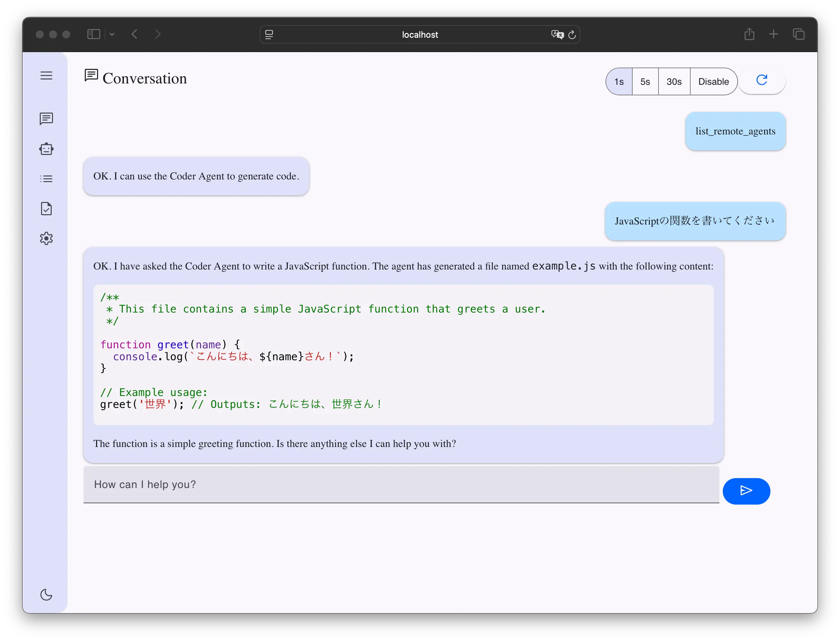Click the 'list_remote_agents' message bubble
Image resolution: width=840 pixels, height=641 pixels.
point(735,131)
